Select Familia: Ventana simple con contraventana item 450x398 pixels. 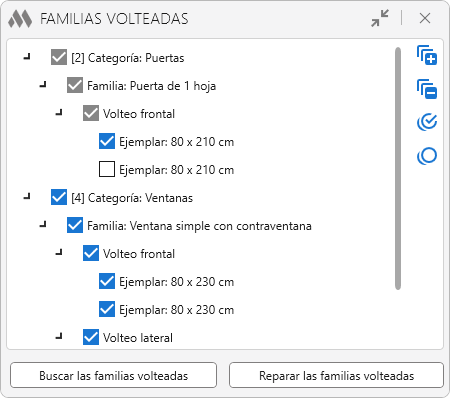[199, 226]
